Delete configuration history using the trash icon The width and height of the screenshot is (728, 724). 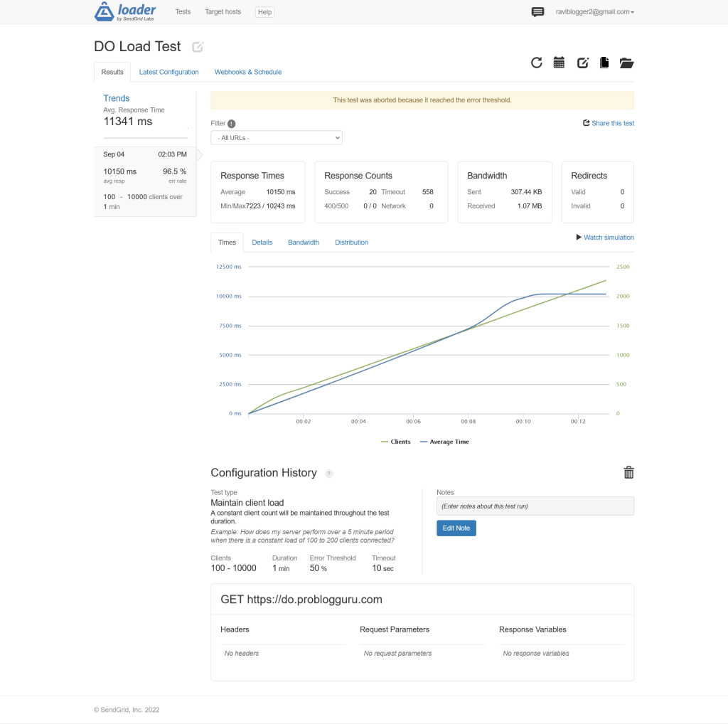coord(628,472)
